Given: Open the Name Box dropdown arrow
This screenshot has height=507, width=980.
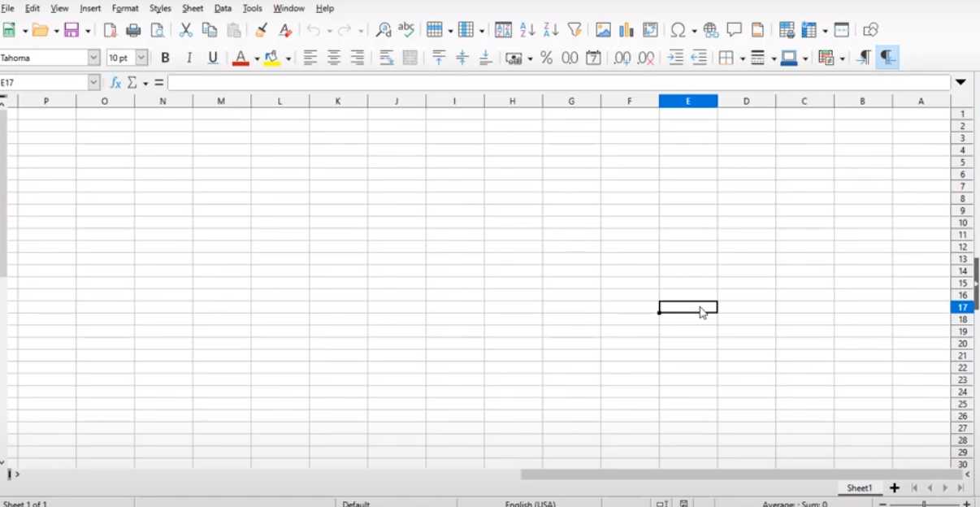Looking at the screenshot, I should [93, 83].
